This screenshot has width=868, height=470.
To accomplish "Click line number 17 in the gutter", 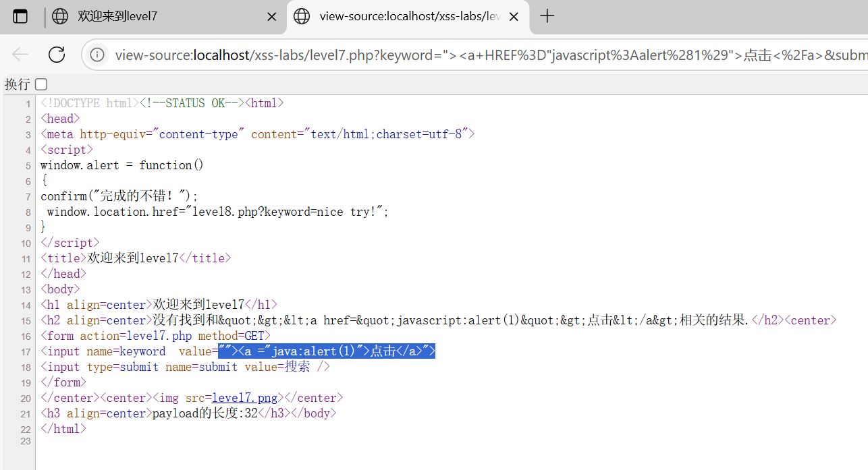I will (26, 352).
